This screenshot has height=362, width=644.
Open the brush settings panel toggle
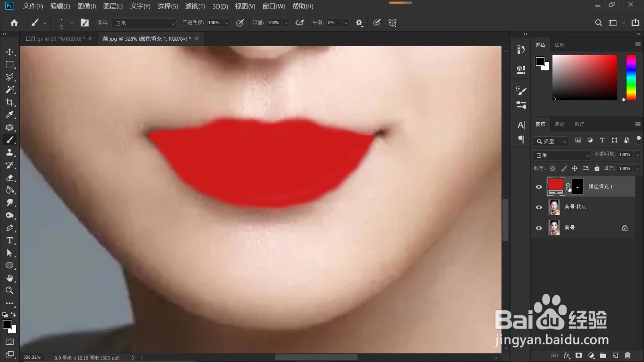[85, 23]
